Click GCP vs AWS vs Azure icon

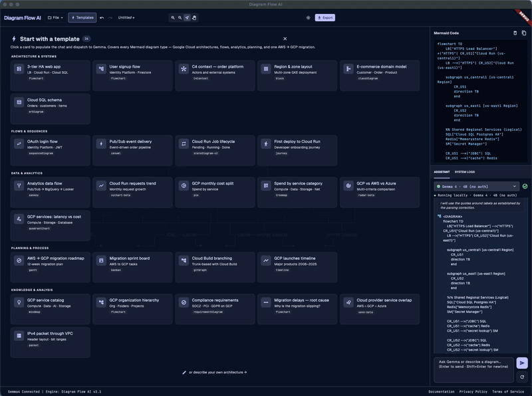pos(348,185)
